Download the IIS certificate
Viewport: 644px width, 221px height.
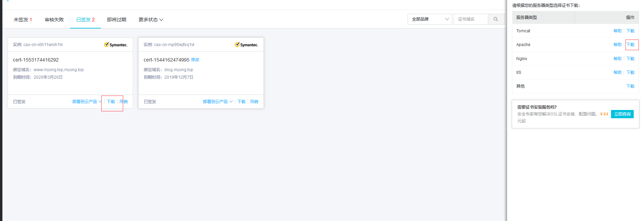pyautogui.click(x=631, y=73)
